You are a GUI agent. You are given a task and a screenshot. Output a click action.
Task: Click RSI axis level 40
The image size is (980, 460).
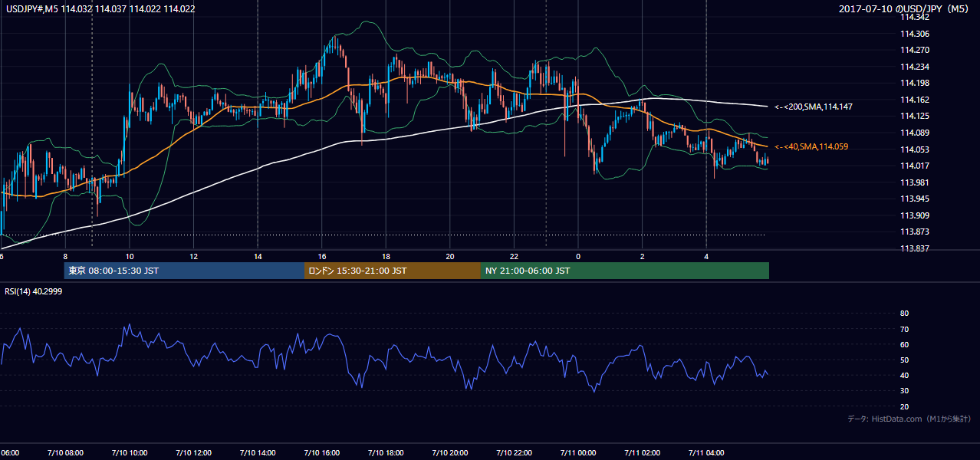(904, 375)
